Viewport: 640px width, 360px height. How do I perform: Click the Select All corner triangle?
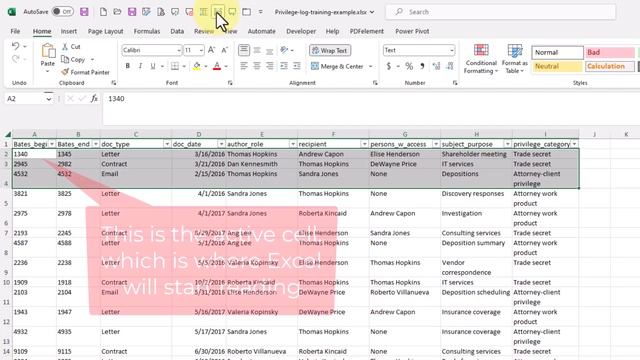pos(8,134)
